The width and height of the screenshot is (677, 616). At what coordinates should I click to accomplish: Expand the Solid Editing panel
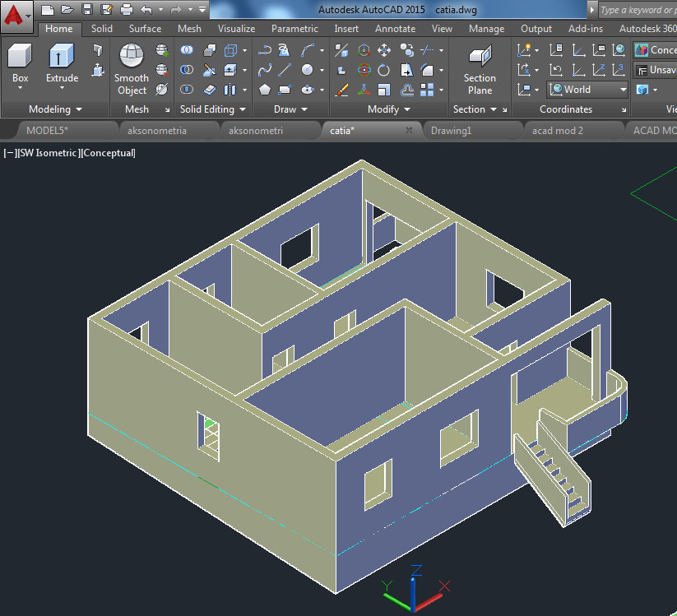click(x=213, y=109)
